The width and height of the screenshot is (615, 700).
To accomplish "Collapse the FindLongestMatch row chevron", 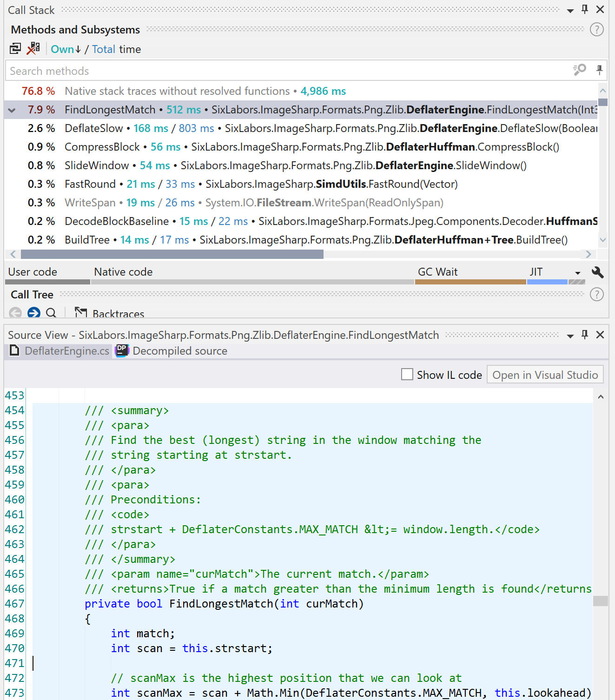I will pos(12,110).
